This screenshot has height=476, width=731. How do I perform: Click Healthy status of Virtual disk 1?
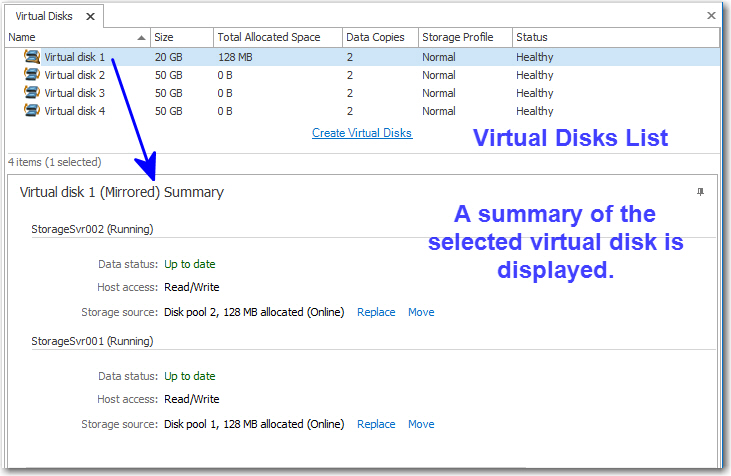(534, 57)
